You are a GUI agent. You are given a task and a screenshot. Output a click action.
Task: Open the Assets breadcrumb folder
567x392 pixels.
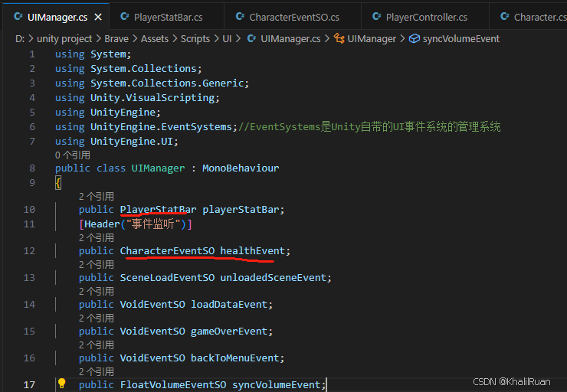(x=155, y=38)
